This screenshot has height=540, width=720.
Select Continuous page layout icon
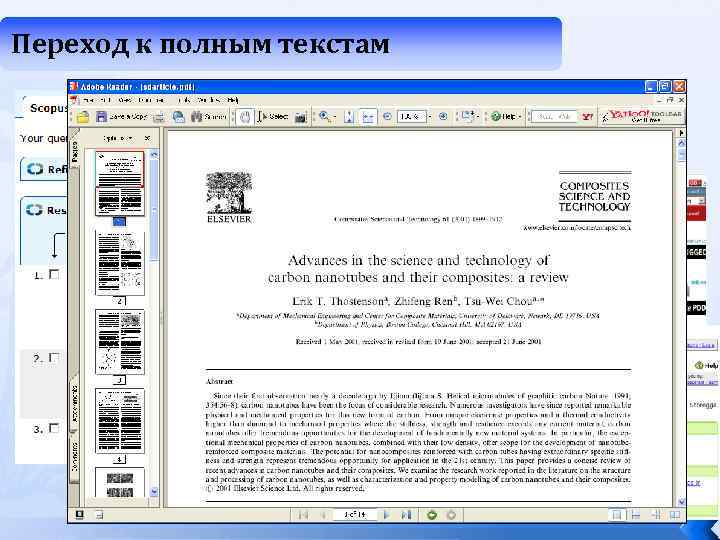(x=636, y=515)
